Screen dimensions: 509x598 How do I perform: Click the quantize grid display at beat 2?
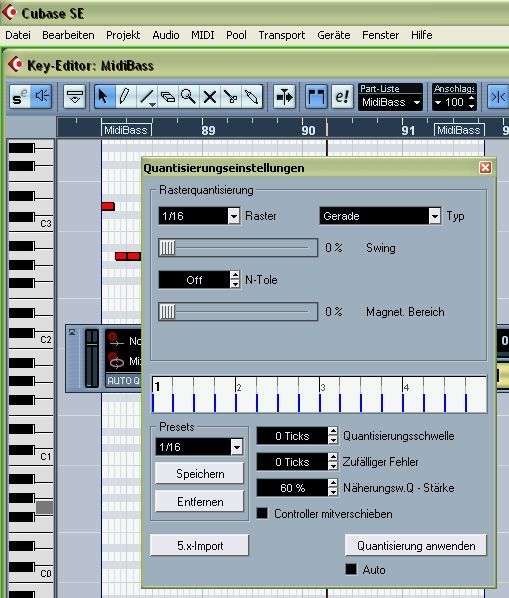(239, 387)
